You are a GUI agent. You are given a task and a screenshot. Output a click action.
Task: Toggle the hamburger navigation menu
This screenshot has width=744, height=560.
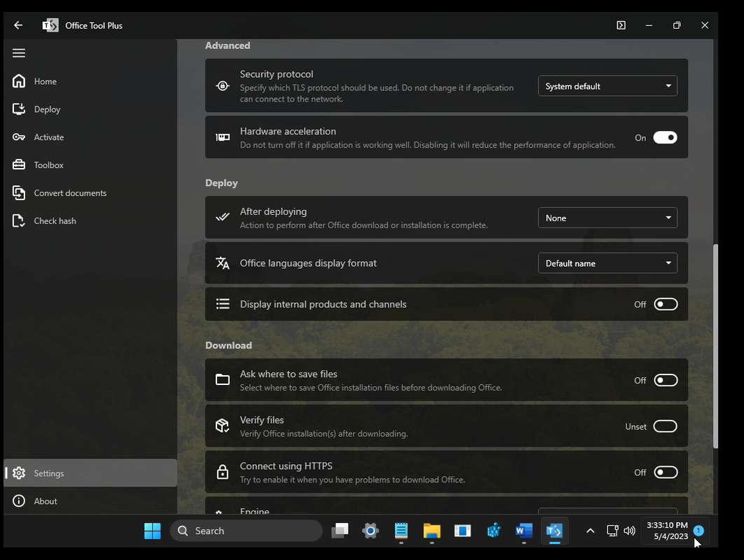coord(19,53)
